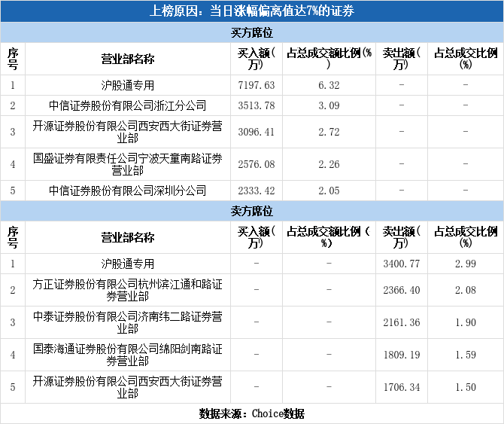The height and width of the screenshot is (424, 504).
Task: Click sell ratio 1.90
Action: [466, 322]
